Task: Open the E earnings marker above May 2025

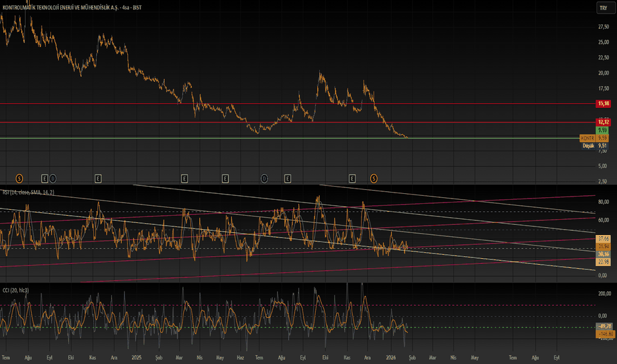Action: (225, 178)
